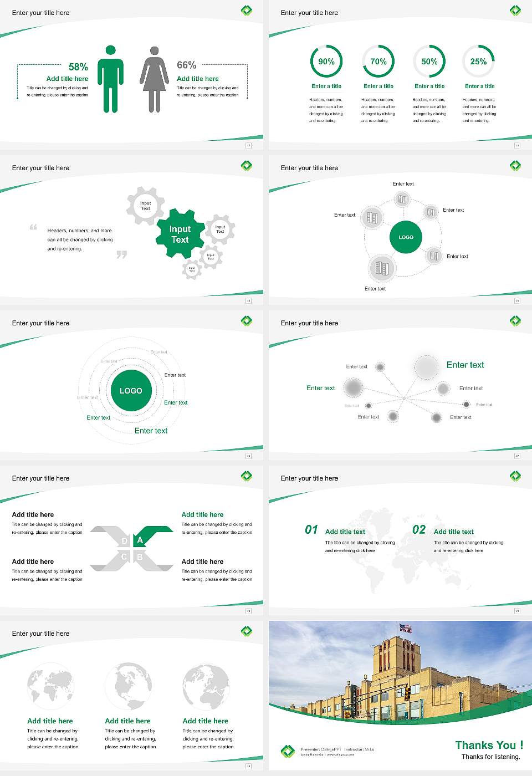Click the green diamond logo on the first slide

coord(247,10)
